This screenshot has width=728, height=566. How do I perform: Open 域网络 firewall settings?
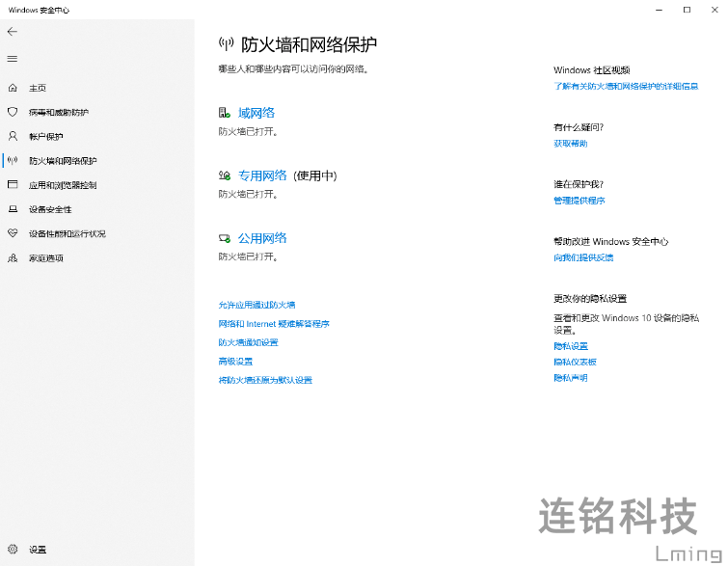(x=256, y=113)
